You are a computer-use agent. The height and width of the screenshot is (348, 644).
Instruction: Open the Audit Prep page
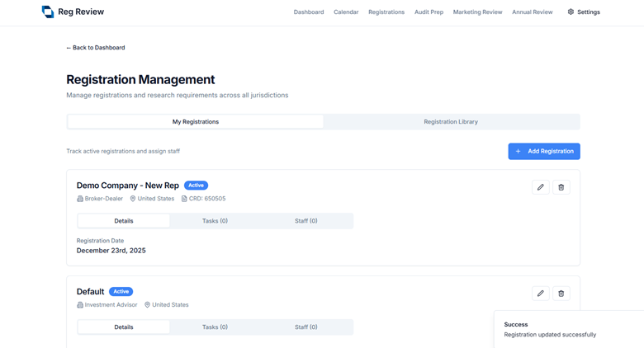point(429,12)
